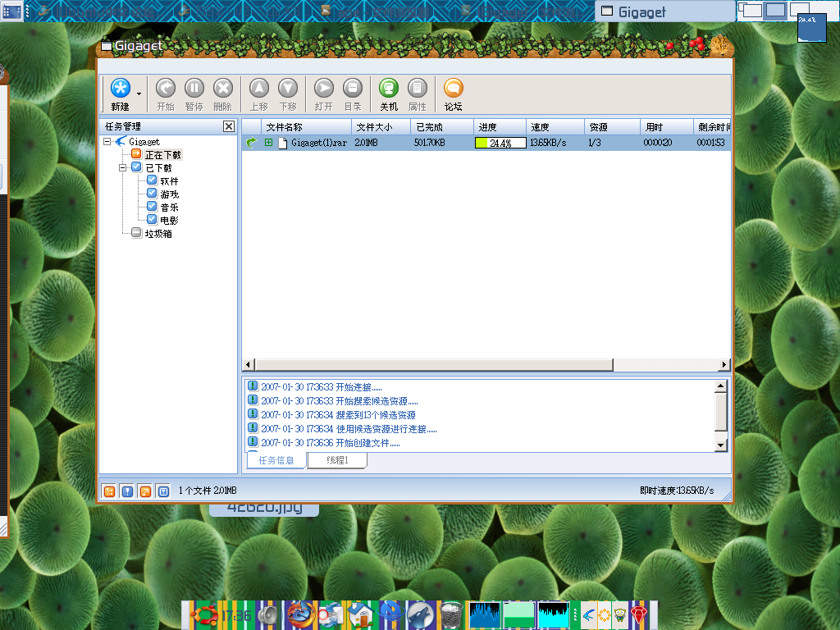The height and width of the screenshot is (630, 840).
Task: Launch Firefox from the dock
Action: 300,614
